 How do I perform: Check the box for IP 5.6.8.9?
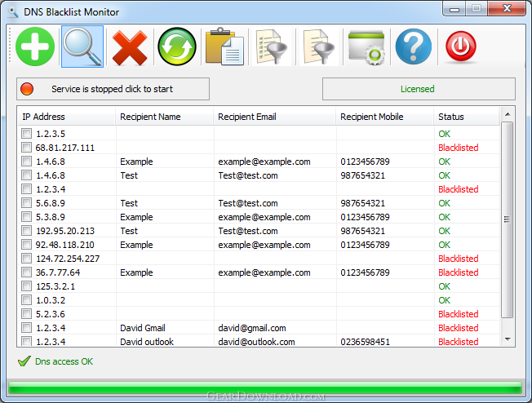tap(26, 203)
